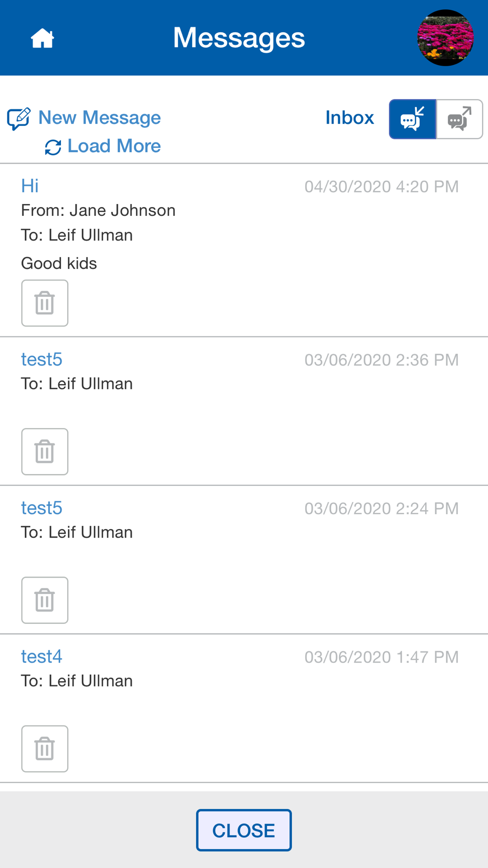488x868 pixels.
Task: Open the test4 message
Action: tap(41, 657)
